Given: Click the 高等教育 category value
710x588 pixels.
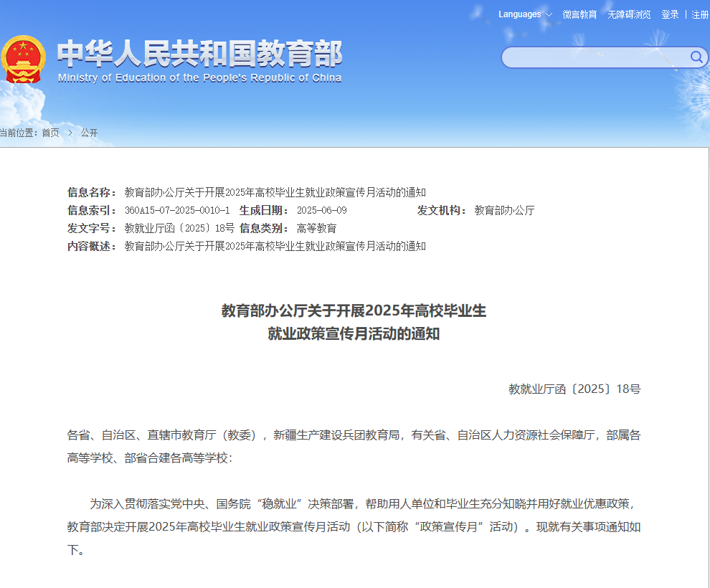Looking at the screenshot, I should point(316,229).
